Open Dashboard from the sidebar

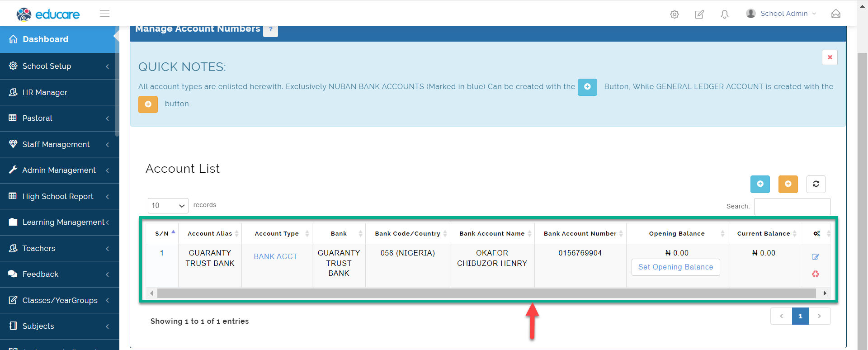[x=60, y=39]
